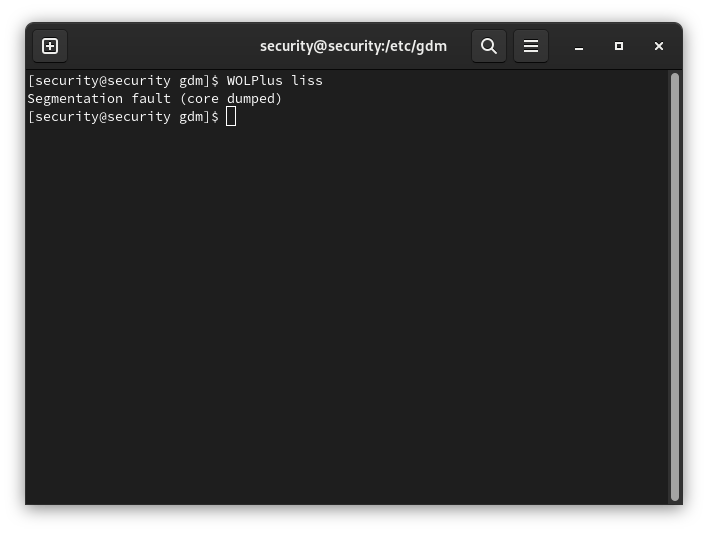Open a new terminal tab
This screenshot has height=533, width=708.
(50, 46)
